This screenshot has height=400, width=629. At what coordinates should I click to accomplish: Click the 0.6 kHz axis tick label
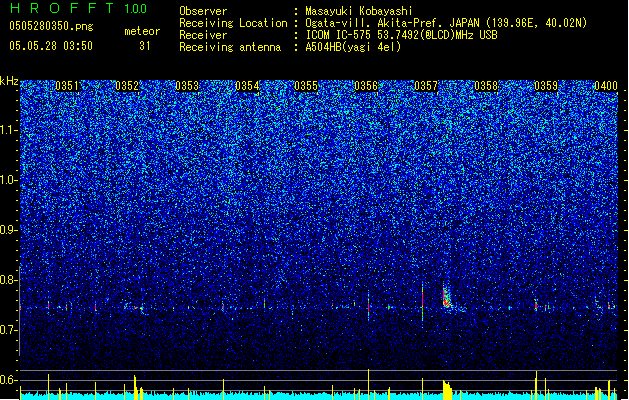pos(9,380)
